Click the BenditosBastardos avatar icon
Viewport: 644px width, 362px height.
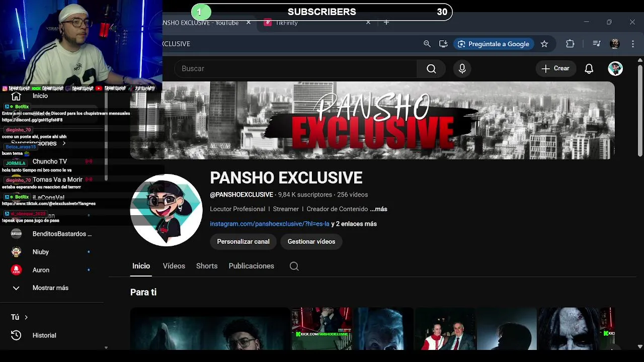click(x=16, y=234)
